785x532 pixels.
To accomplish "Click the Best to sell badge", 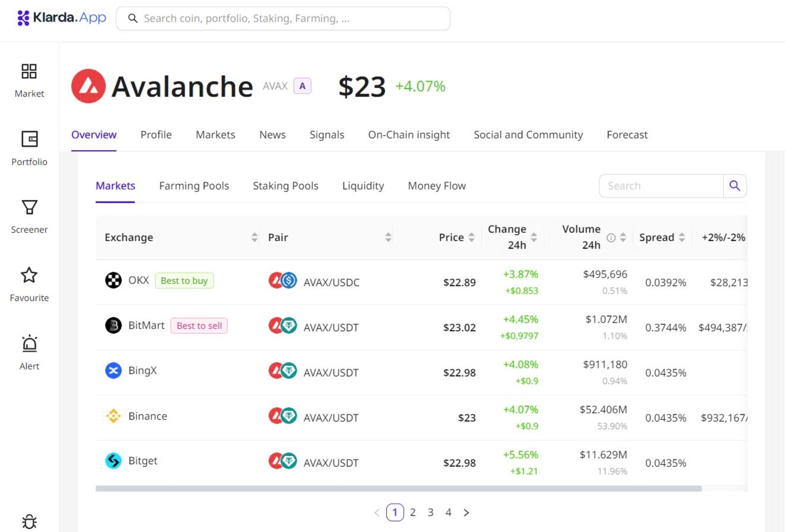I will [199, 326].
